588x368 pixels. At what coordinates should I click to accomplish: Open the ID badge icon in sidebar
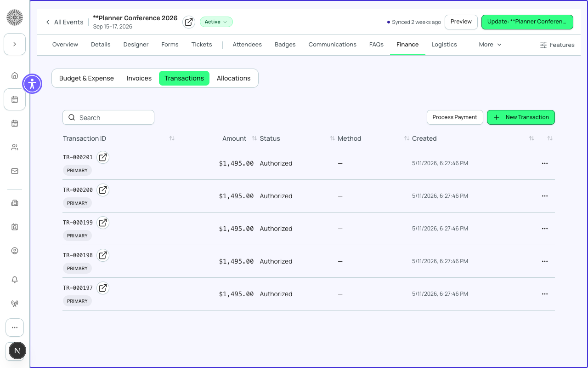(x=15, y=227)
